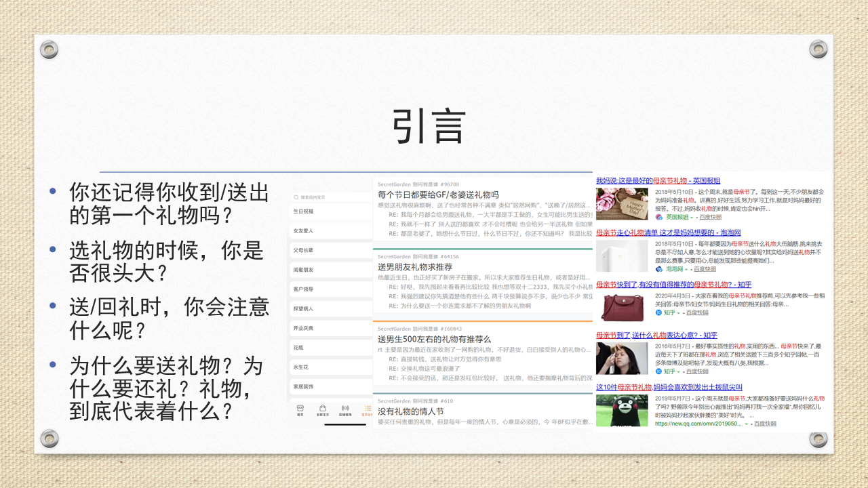Expand the arrow beside 知乎 in the handbag result

click(679, 313)
